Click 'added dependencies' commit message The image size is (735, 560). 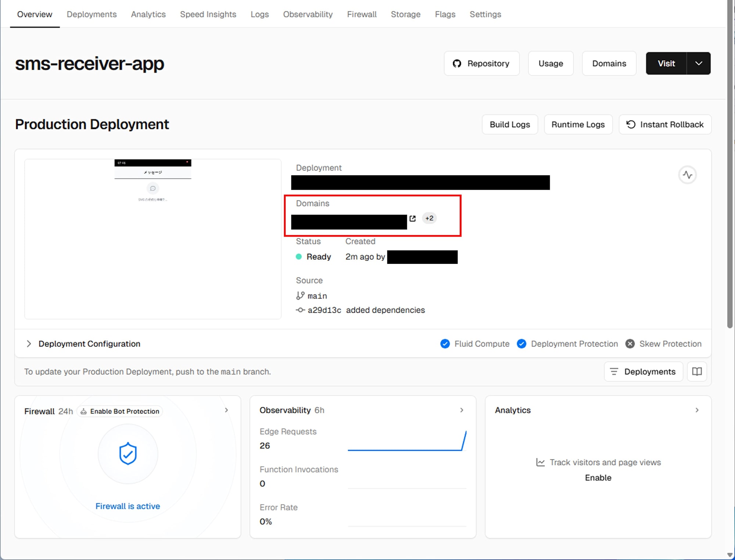[x=385, y=310]
